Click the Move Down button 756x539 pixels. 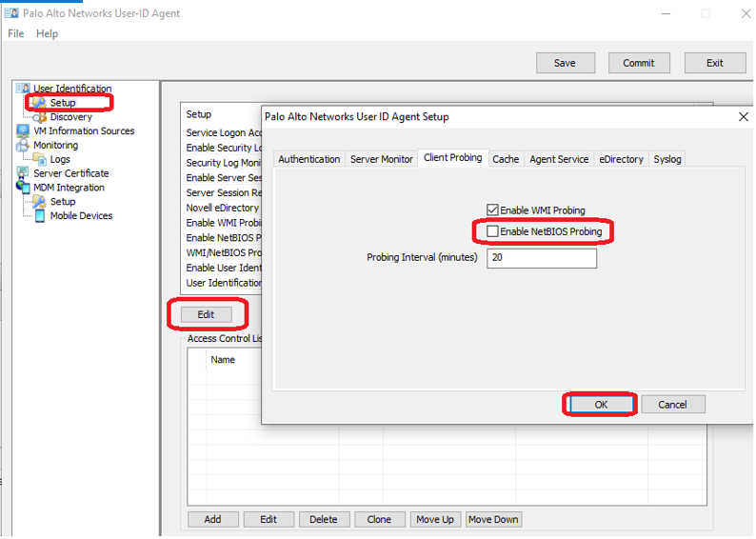[x=494, y=519]
